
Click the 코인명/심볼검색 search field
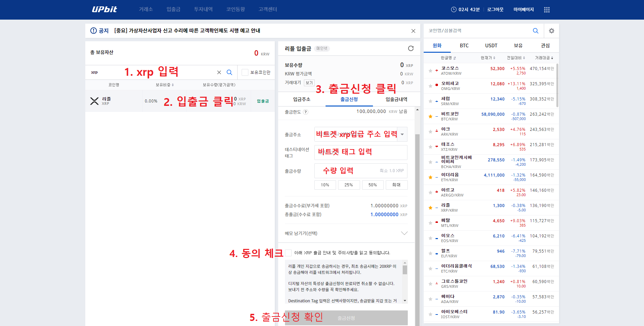pos(477,31)
